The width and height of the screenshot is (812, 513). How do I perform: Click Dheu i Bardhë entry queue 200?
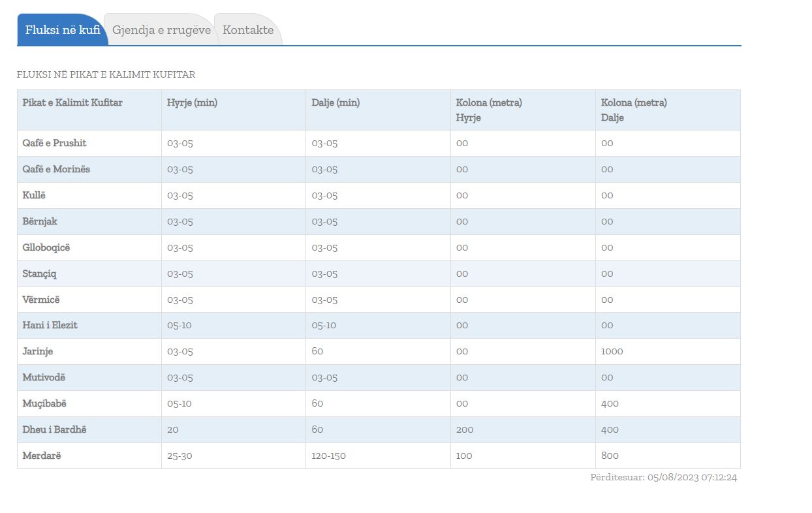[465, 429]
